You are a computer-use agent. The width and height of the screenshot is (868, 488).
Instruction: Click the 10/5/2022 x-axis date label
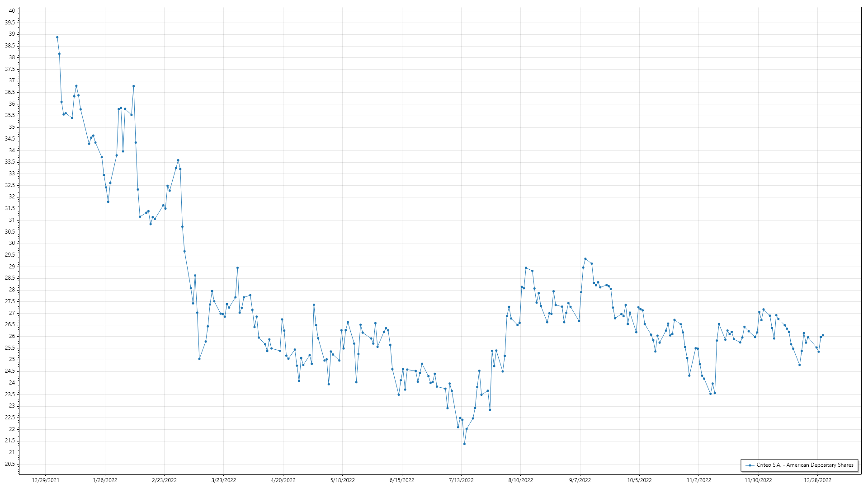pos(639,480)
